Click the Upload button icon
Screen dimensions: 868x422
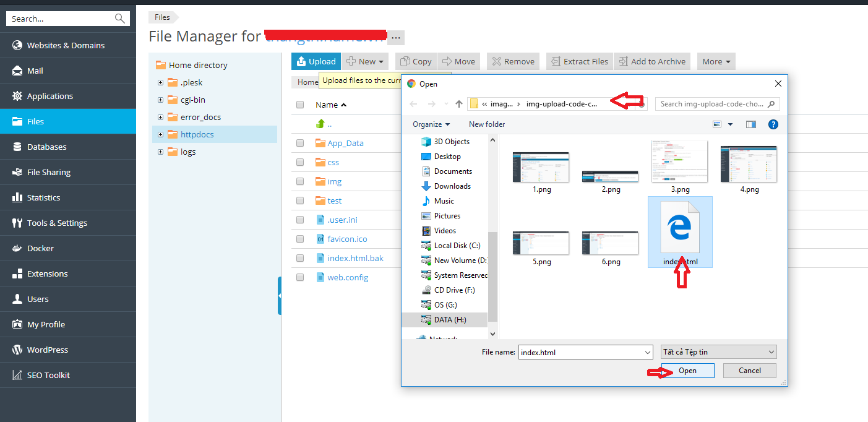pyautogui.click(x=301, y=61)
